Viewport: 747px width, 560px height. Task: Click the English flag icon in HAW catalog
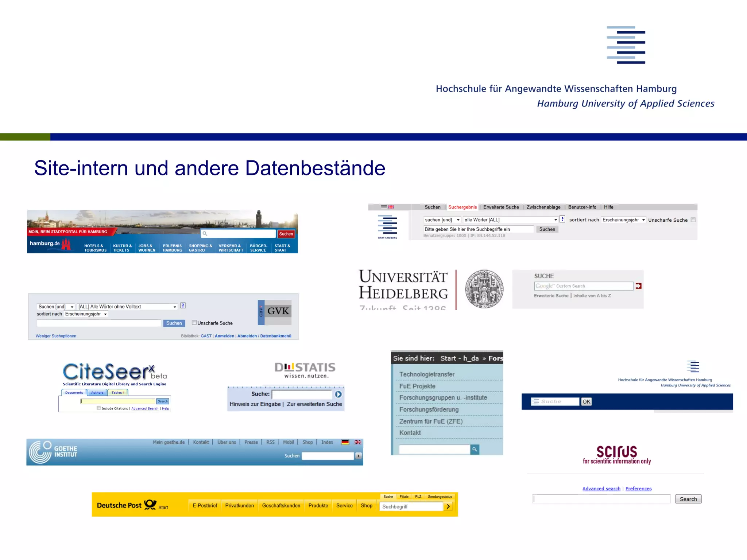pos(391,207)
